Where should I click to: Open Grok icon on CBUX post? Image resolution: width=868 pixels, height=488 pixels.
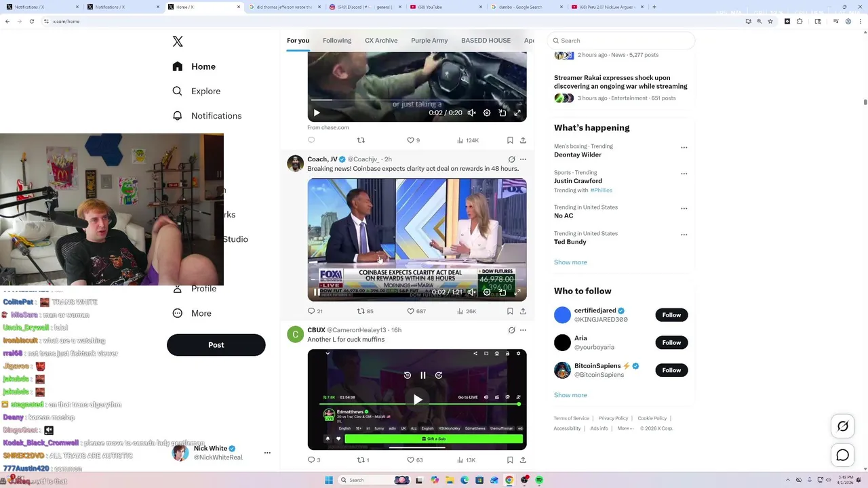click(511, 330)
